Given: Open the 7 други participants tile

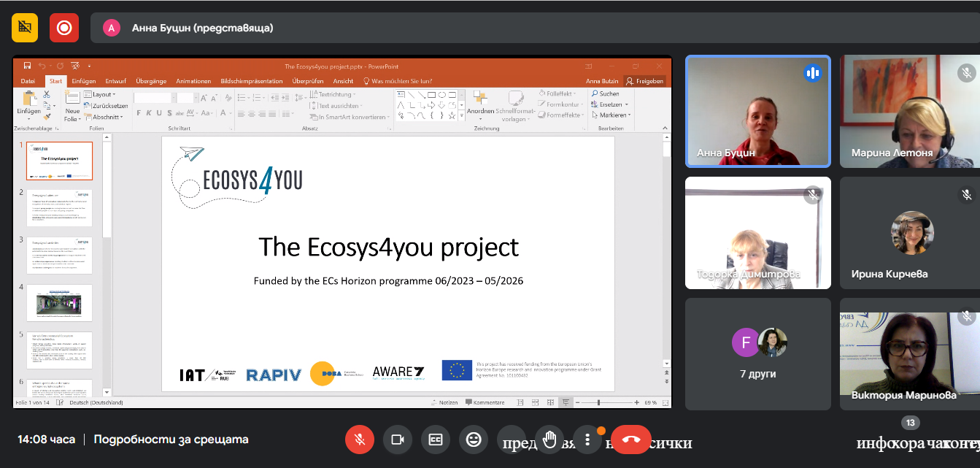Looking at the screenshot, I should tap(758, 354).
